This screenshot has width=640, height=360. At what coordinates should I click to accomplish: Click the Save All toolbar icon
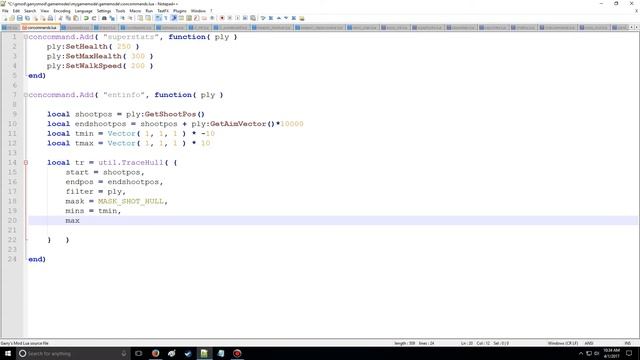click(x=27, y=18)
